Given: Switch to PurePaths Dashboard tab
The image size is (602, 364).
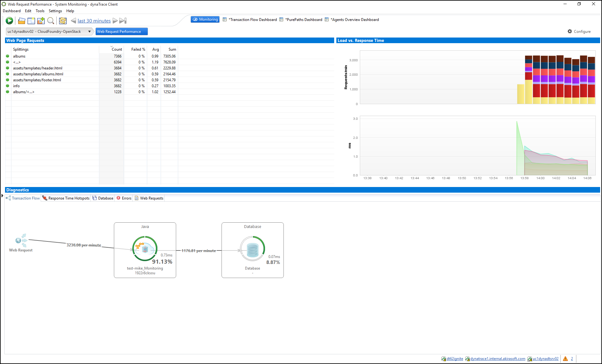Looking at the screenshot, I should pos(301,20).
